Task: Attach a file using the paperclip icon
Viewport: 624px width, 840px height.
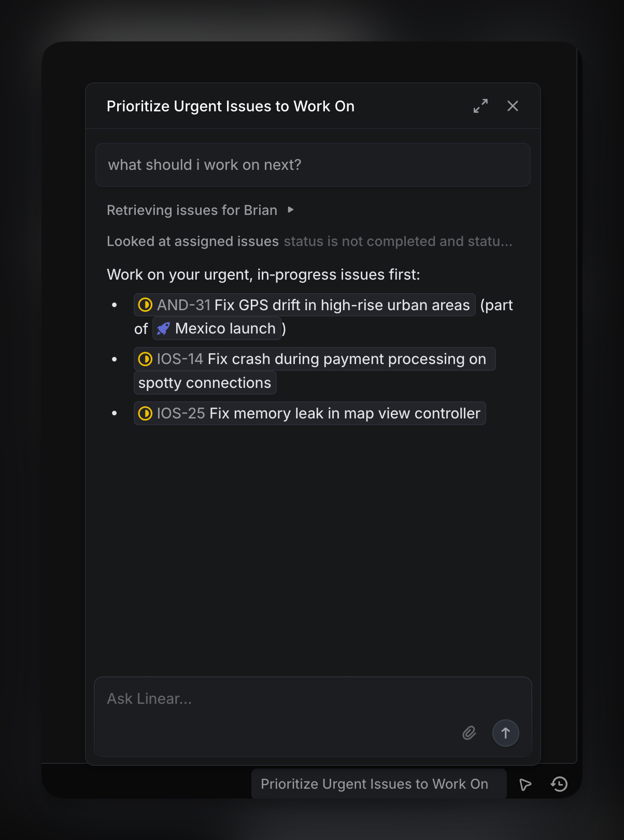Action: coord(469,733)
